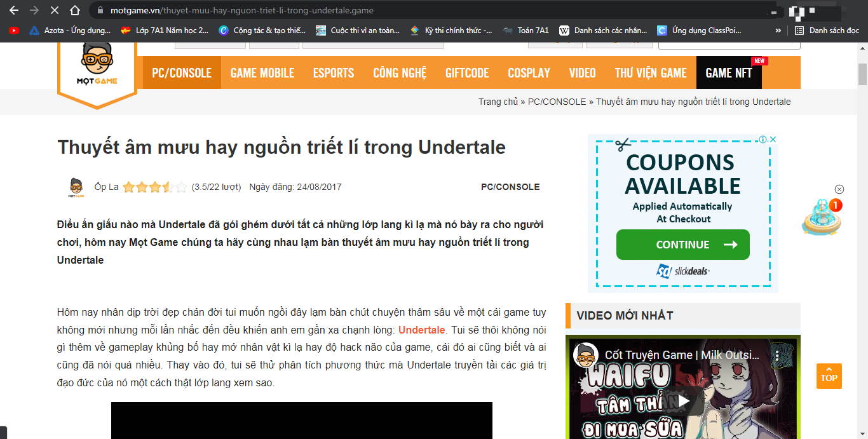Click the black embedded video in article
The image size is (868, 439).
[x=302, y=420]
